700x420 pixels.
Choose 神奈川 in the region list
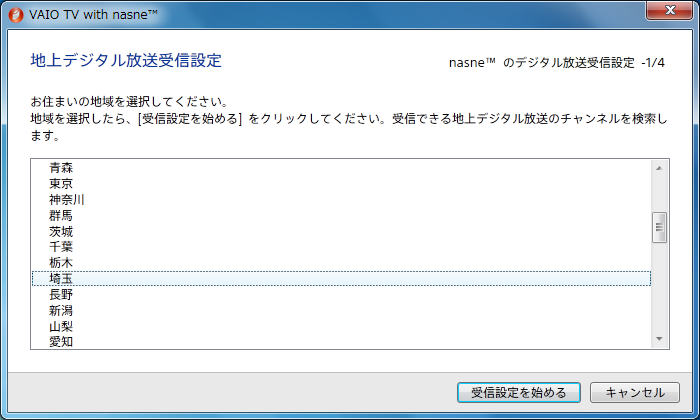341,200
